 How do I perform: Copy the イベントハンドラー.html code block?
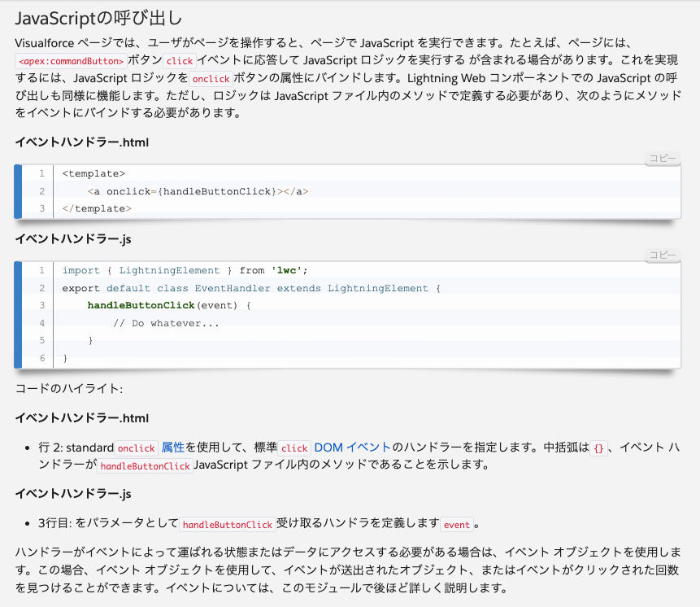tap(663, 158)
